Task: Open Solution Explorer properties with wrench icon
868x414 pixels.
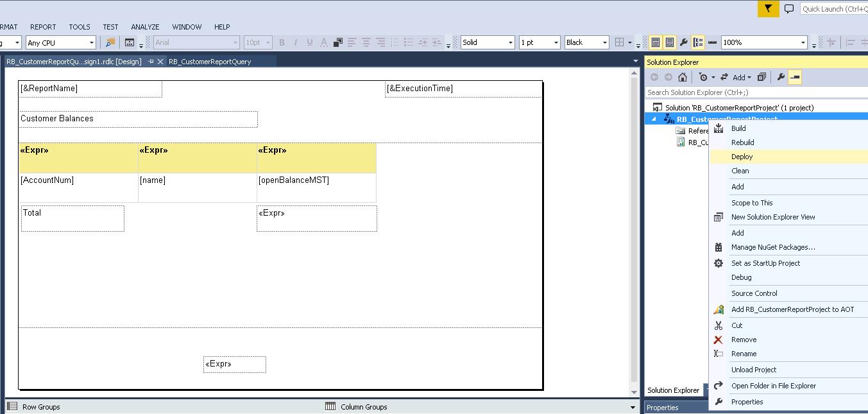Action: (x=779, y=76)
